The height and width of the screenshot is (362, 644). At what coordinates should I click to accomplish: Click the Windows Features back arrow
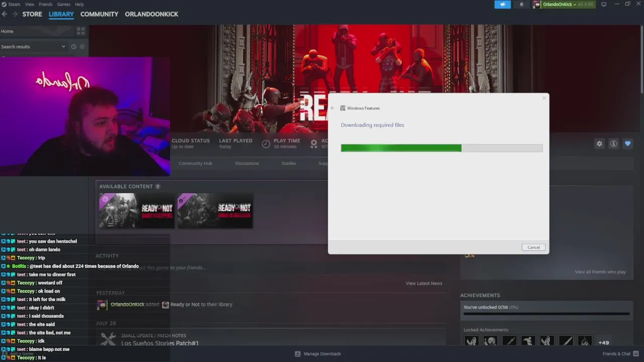333,108
